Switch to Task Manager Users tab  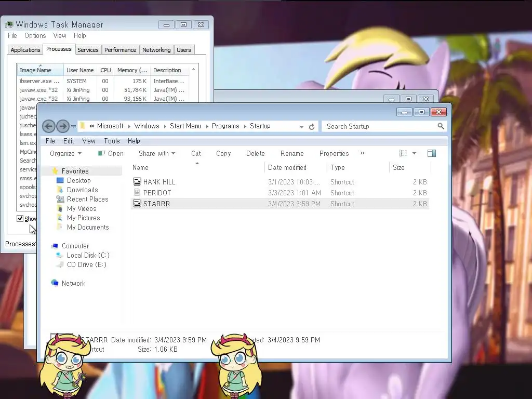(183, 50)
